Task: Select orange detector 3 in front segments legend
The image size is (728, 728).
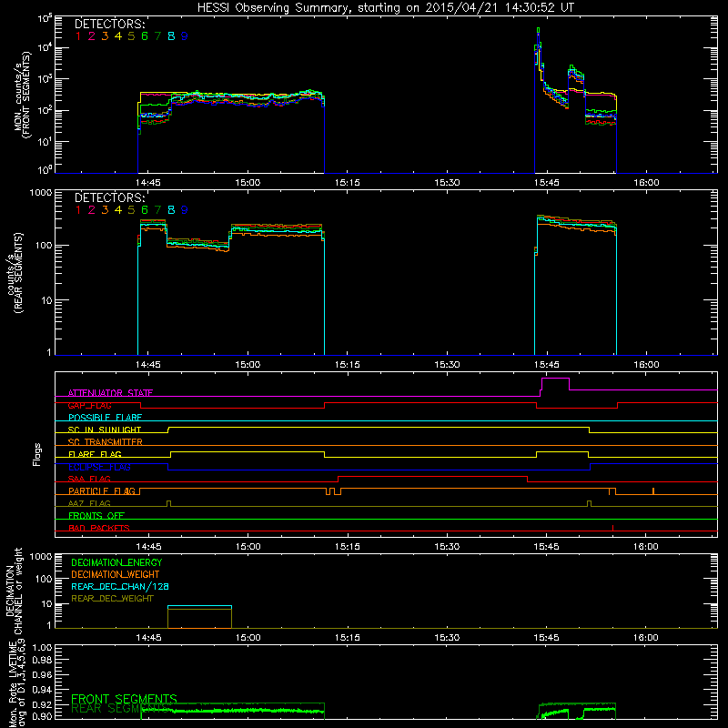Action: coord(105,36)
